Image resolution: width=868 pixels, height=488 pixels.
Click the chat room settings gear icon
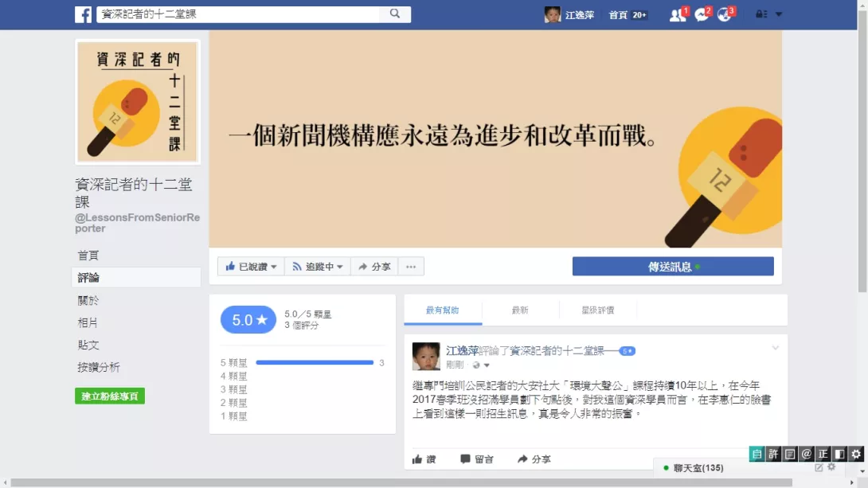pyautogui.click(x=831, y=467)
